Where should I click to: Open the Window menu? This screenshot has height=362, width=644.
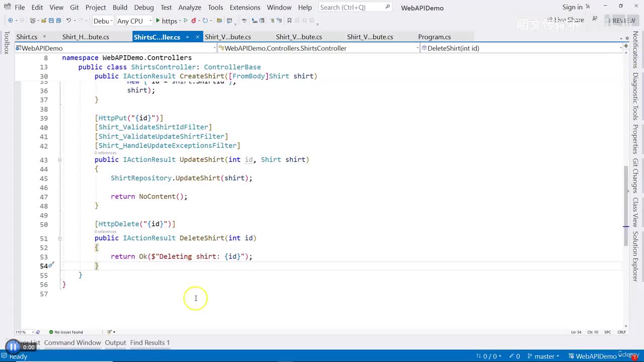pos(279,7)
